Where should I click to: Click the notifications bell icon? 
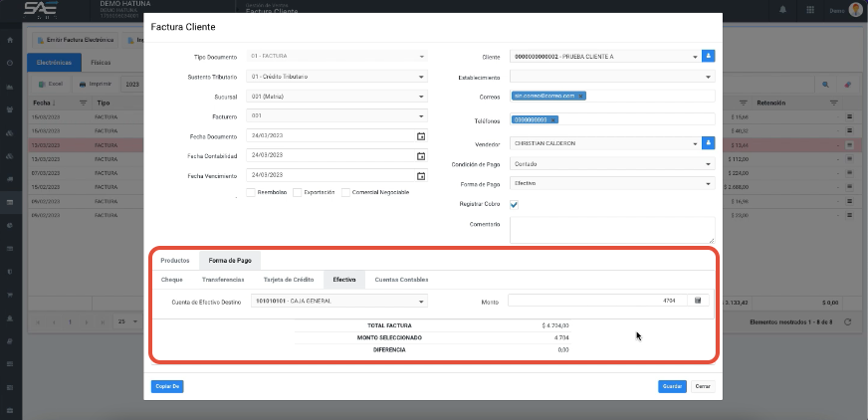click(x=783, y=10)
